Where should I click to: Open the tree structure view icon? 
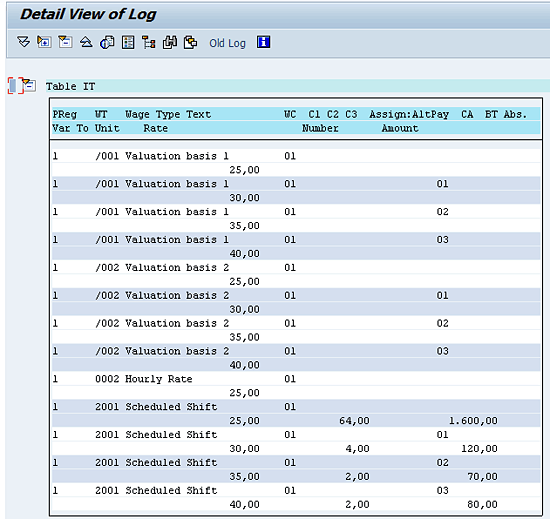149,42
